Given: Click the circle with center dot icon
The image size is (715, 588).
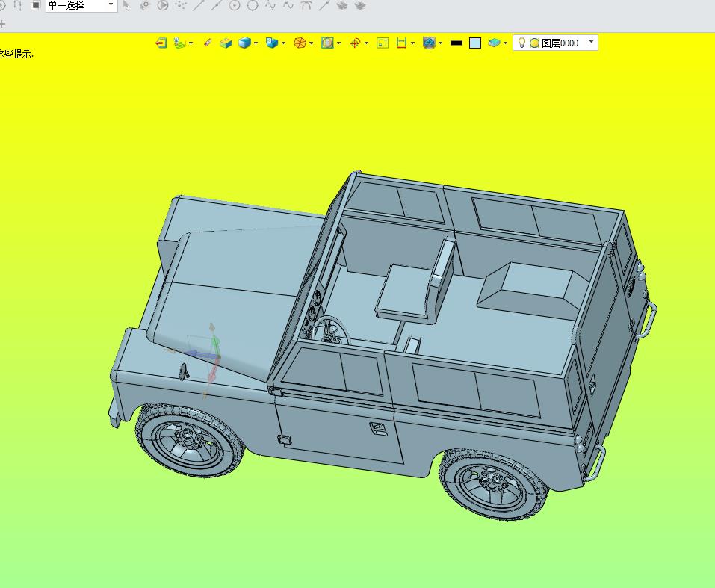Looking at the screenshot, I should tap(235, 5).
